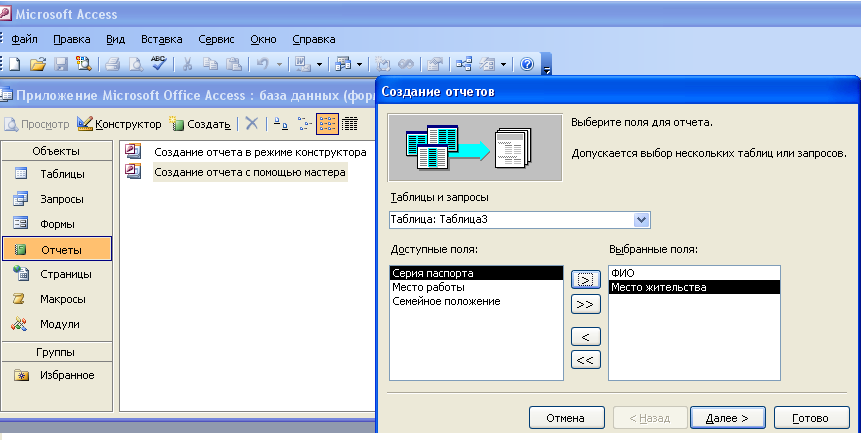This screenshot has width=861, height=440.
Task: Click the Print toolbar icon
Action: 113,64
